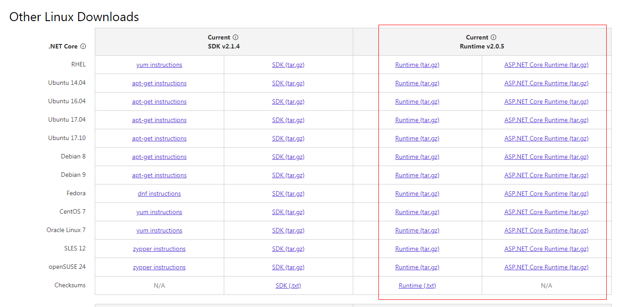Download SDK (tar.gz) for CentOS 7
Viewport: 644px width, 307px height.
[x=289, y=212]
